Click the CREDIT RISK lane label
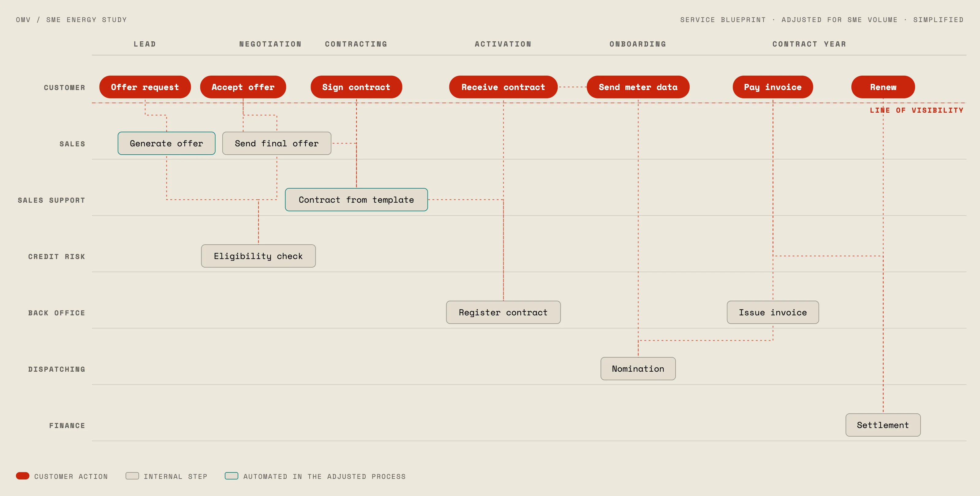This screenshot has width=980, height=496. (x=57, y=256)
